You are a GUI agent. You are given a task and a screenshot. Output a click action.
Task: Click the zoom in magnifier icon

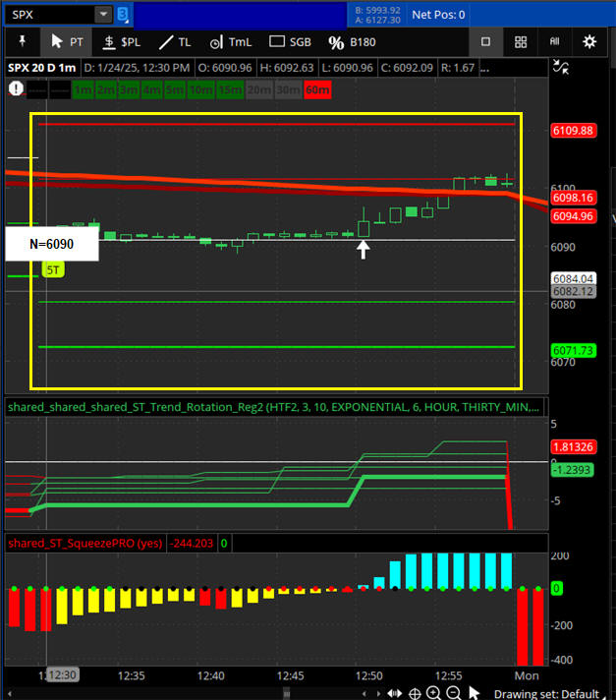433,693
